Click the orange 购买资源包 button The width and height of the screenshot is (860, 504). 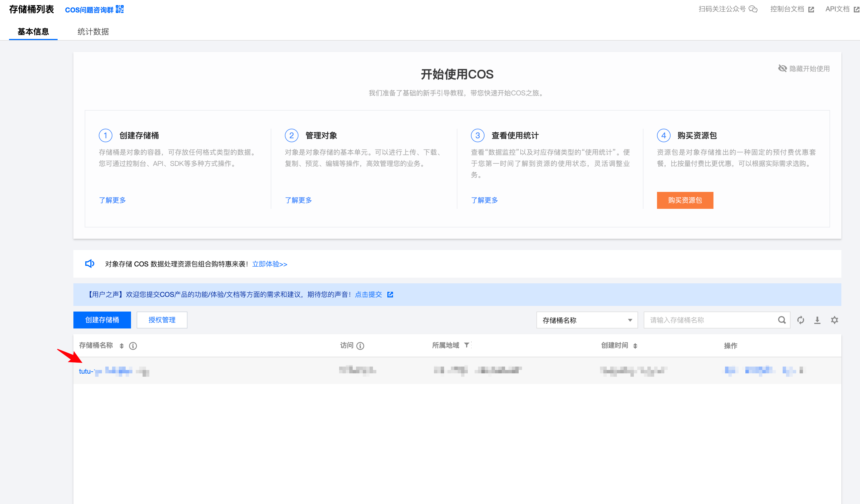(685, 200)
